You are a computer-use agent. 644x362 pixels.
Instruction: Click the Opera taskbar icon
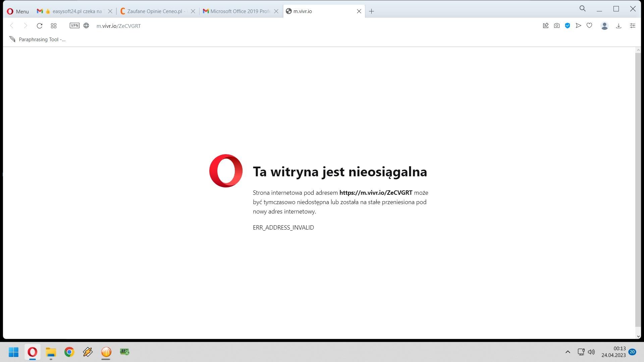[x=33, y=352]
